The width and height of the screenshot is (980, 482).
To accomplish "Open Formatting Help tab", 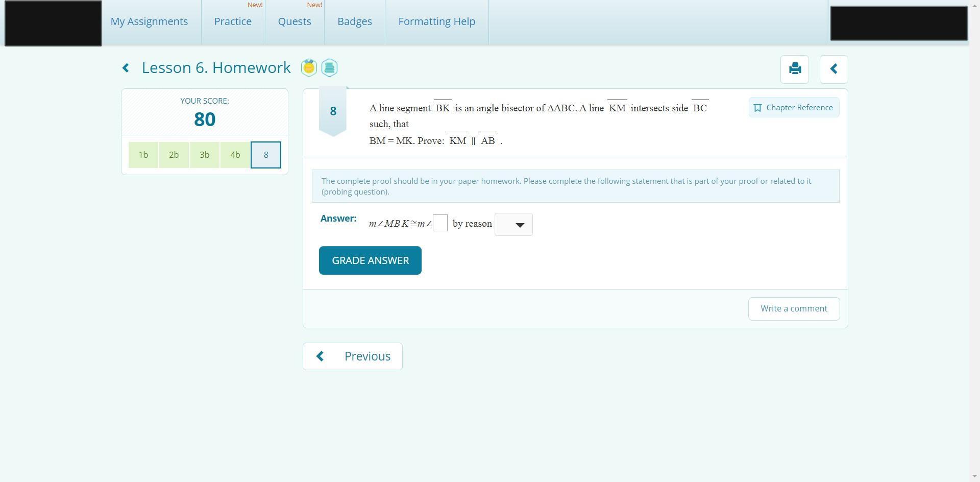I will 437,21.
